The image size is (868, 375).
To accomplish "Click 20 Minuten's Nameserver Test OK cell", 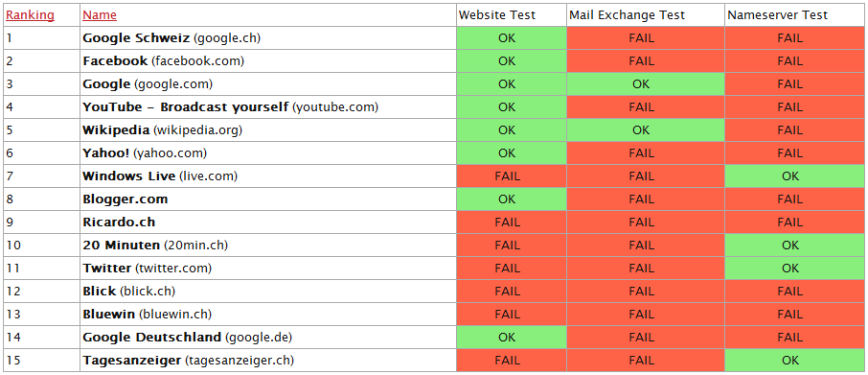I will coord(794,245).
